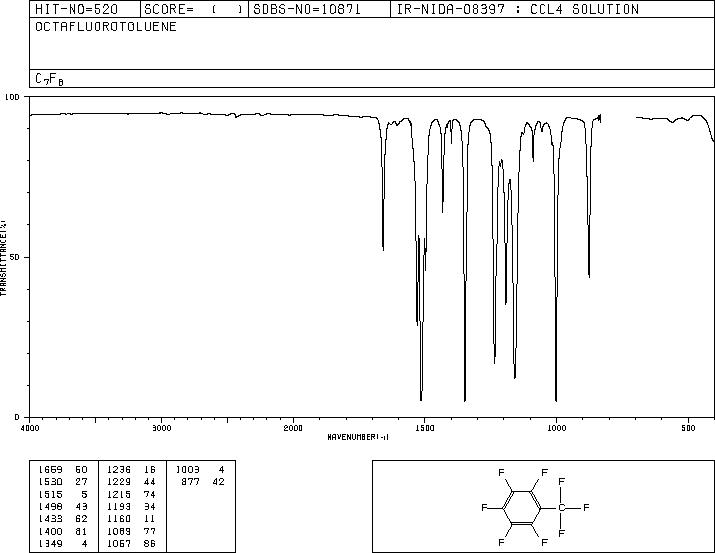Click the para fluorine atom left of the ring
Image resolution: width=715 pixels, height=553 pixels.
pyautogui.click(x=484, y=507)
